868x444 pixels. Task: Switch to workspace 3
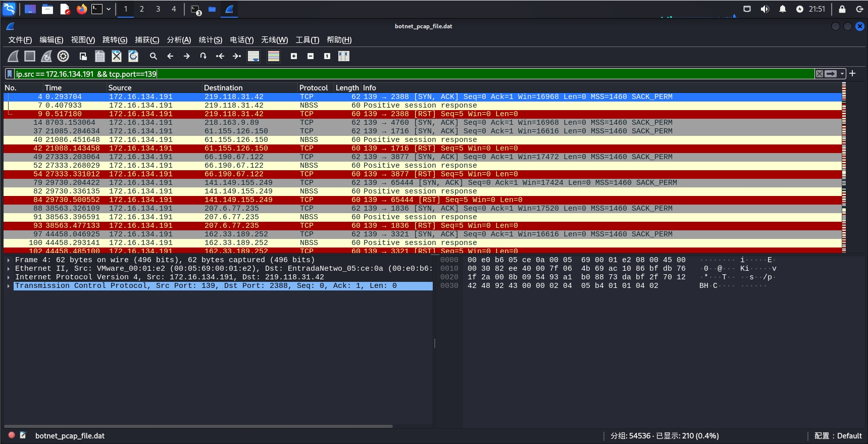coord(158,9)
